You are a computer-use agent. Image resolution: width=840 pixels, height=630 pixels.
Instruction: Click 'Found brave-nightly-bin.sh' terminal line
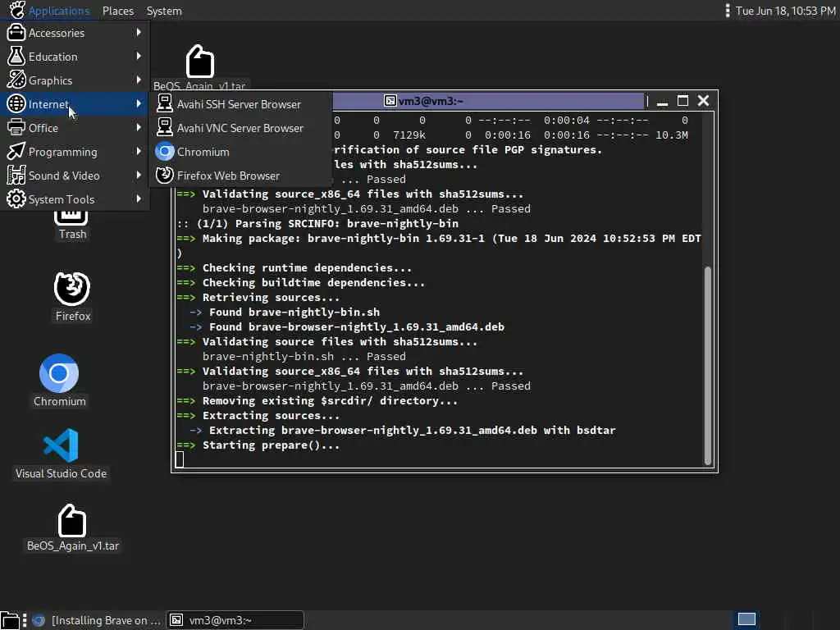coord(285,313)
